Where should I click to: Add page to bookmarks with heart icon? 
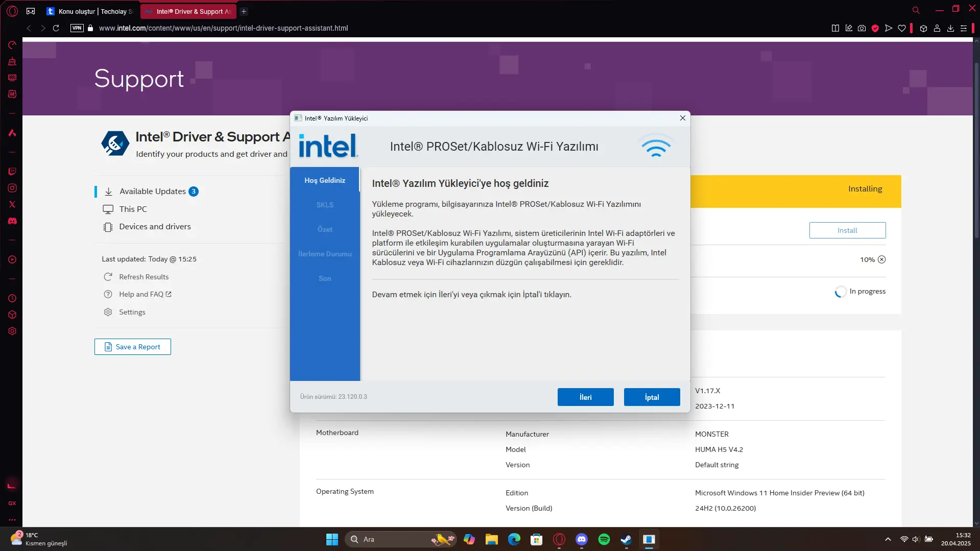pyautogui.click(x=902, y=28)
